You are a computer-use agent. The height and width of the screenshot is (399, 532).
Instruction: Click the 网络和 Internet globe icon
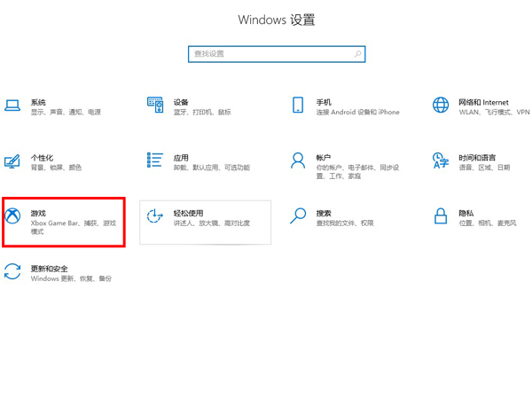click(x=441, y=106)
